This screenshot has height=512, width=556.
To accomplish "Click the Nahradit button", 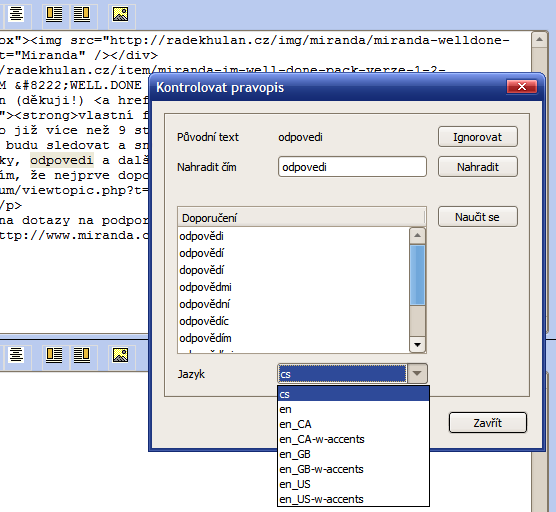I will click(x=478, y=167).
